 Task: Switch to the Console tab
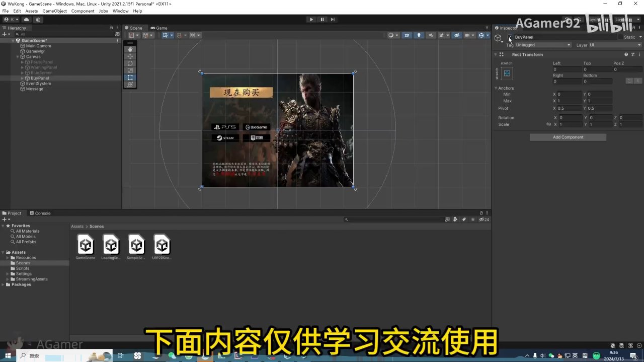pos(40,213)
